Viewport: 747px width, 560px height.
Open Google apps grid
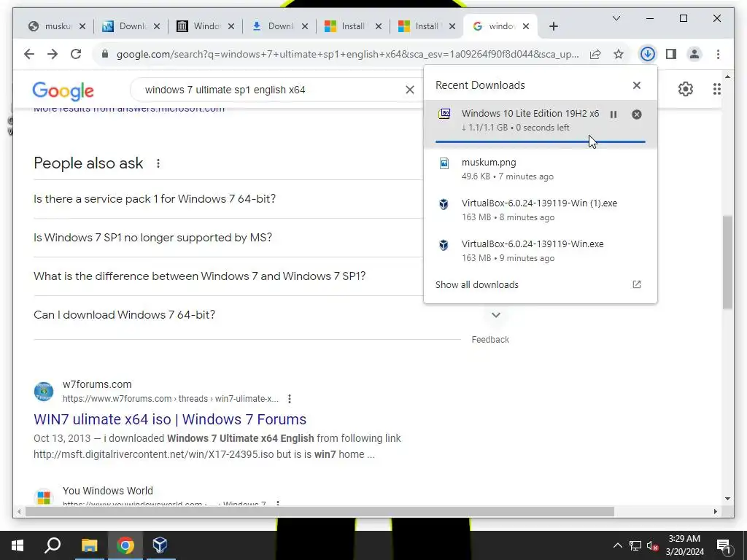[x=717, y=89]
